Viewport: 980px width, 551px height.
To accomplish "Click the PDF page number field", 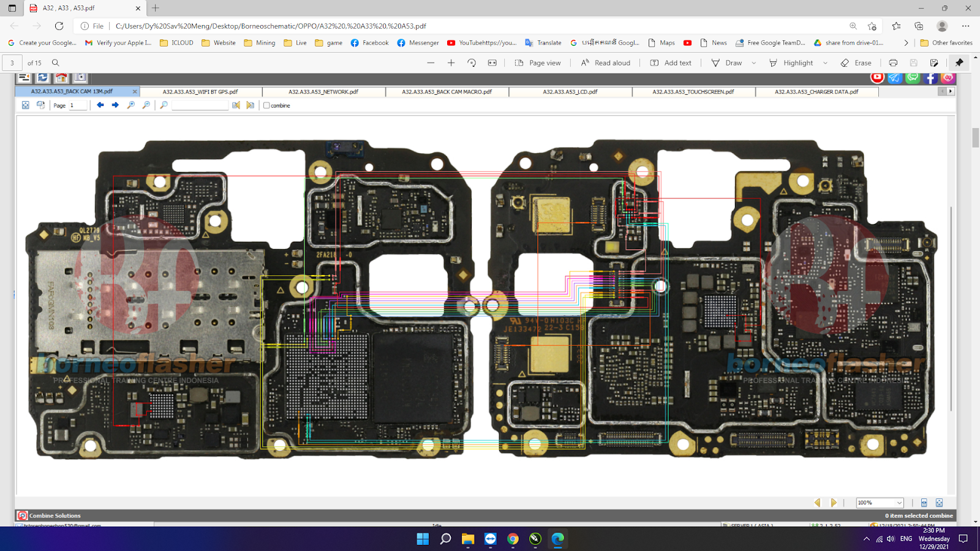I will (x=12, y=63).
